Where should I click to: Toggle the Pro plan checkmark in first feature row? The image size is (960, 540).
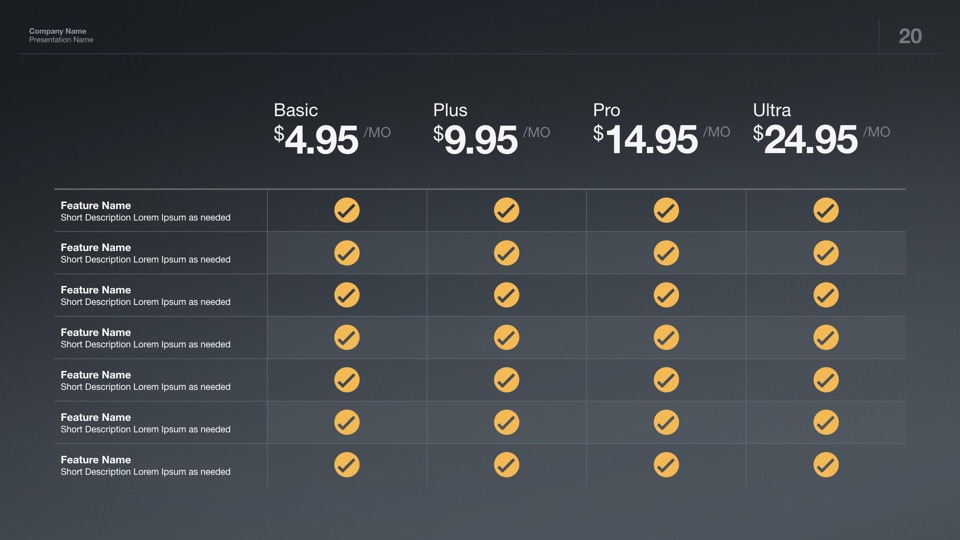pyautogui.click(x=666, y=210)
